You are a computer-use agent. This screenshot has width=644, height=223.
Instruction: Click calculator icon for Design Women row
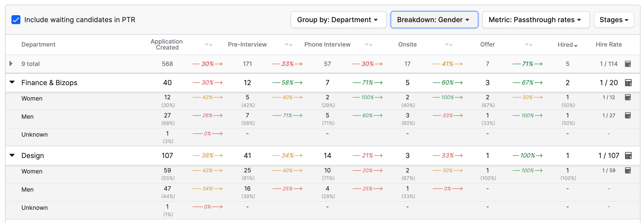[628, 170]
